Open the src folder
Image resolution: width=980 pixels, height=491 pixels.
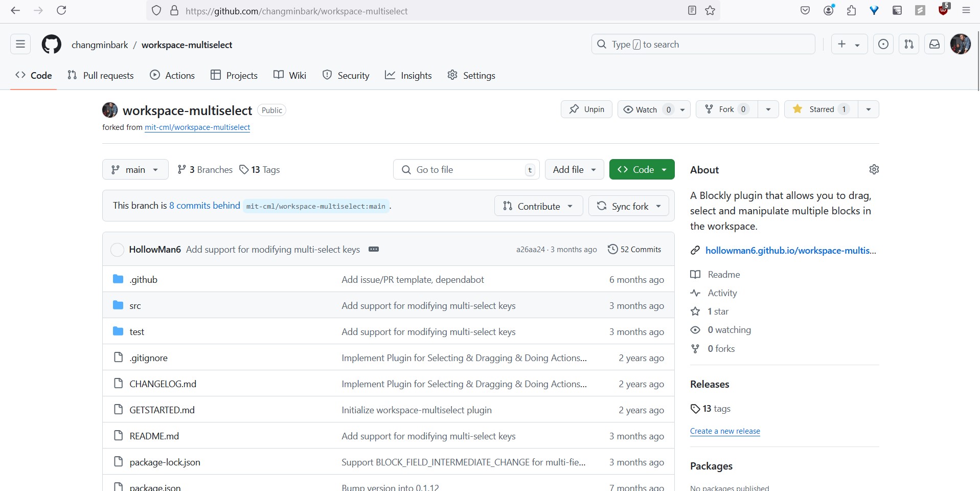[x=135, y=305]
